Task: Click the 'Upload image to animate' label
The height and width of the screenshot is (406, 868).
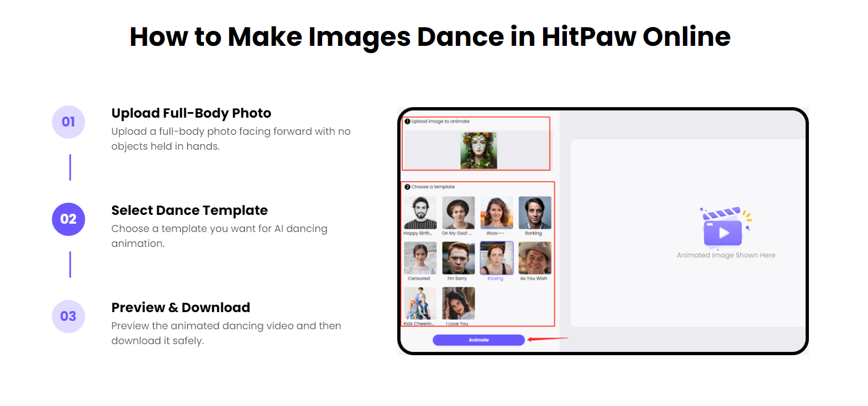Action: click(x=440, y=121)
